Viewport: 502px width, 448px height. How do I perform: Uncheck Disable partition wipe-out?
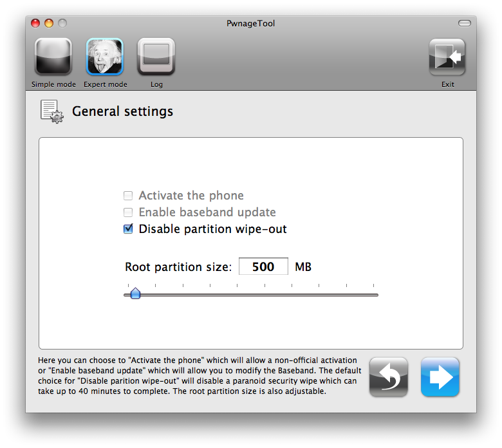tap(128, 229)
